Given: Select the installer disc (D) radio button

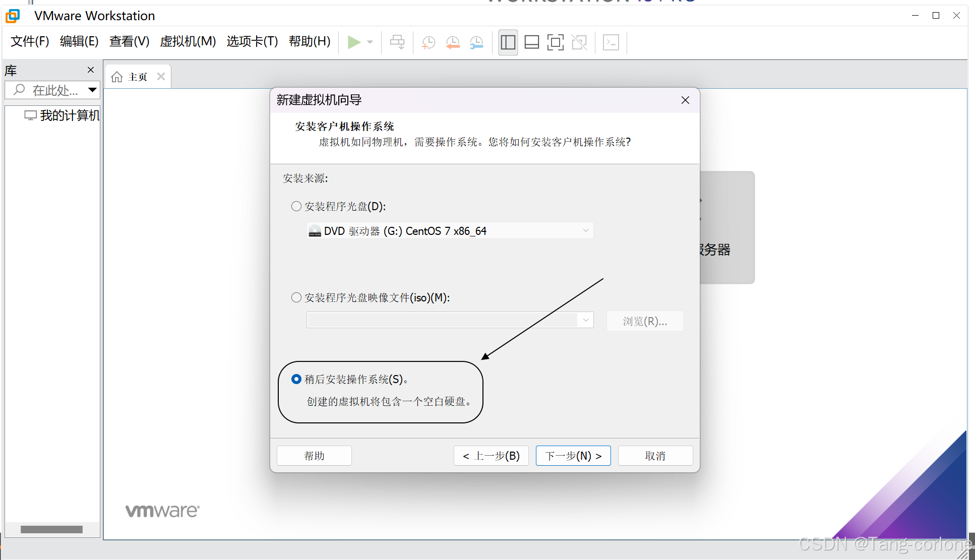Looking at the screenshot, I should click(x=296, y=206).
